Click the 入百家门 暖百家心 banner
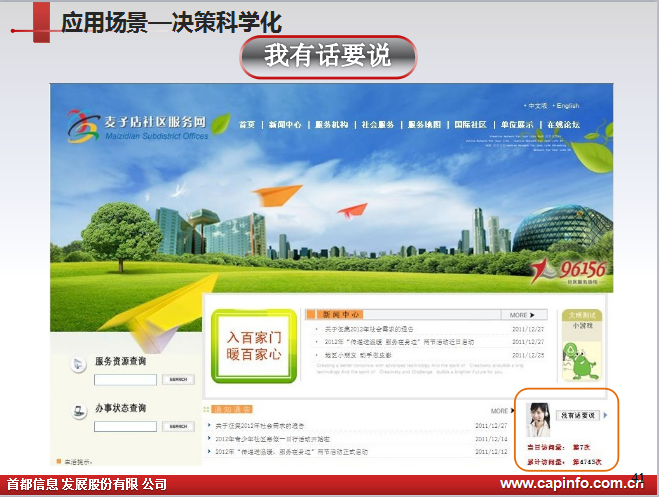Screen dimensions: 659x497 point(254,345)
